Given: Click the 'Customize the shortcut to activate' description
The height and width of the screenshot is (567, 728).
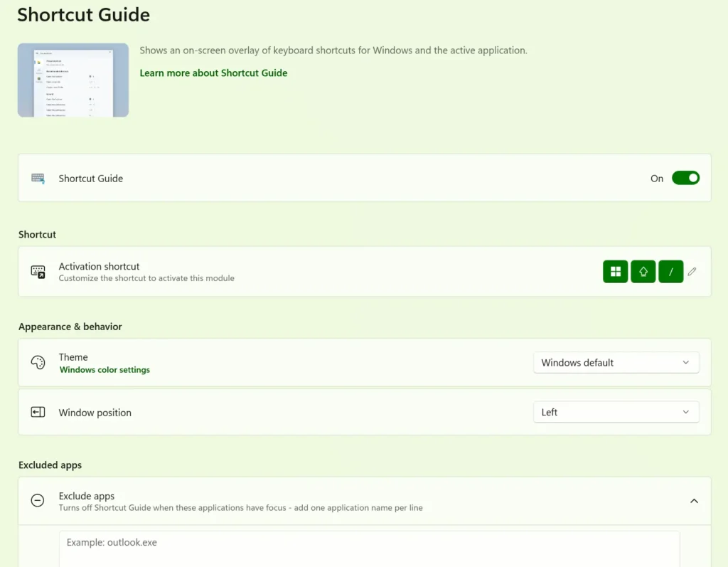Looking at the screenshot, I should coord(146,278).
